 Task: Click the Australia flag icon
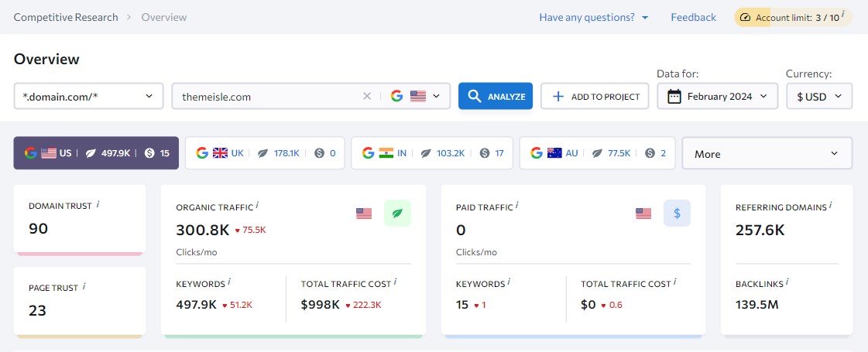pos(554,153)
